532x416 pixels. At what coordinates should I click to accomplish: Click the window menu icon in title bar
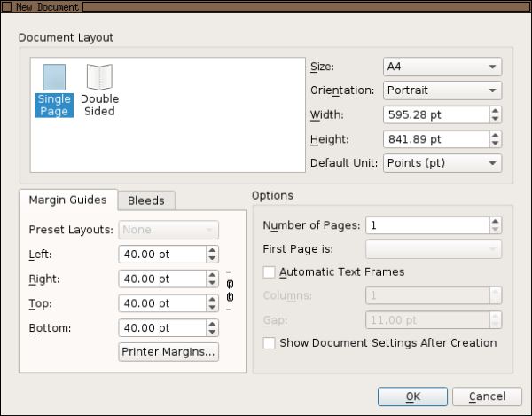tap(7, 6)
